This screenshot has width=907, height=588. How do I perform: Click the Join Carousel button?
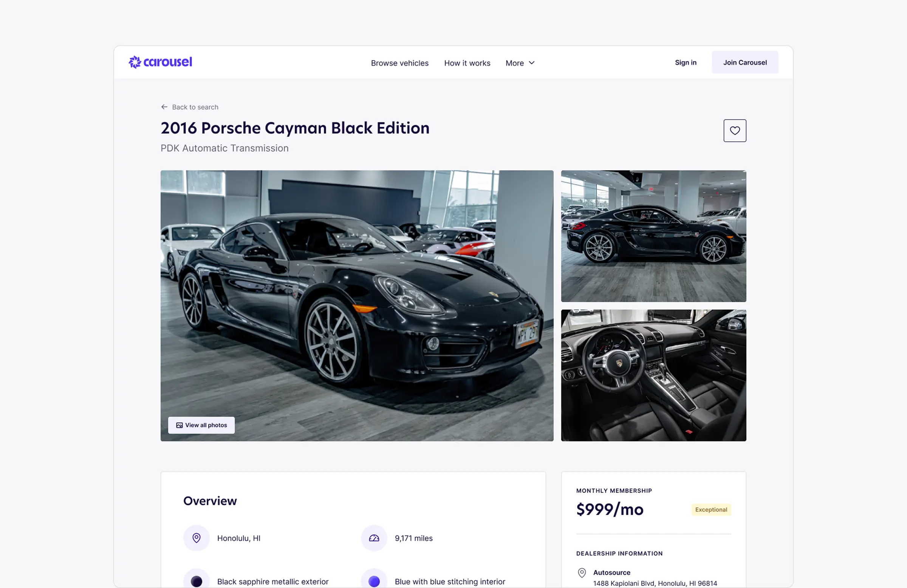coord(744,62)
